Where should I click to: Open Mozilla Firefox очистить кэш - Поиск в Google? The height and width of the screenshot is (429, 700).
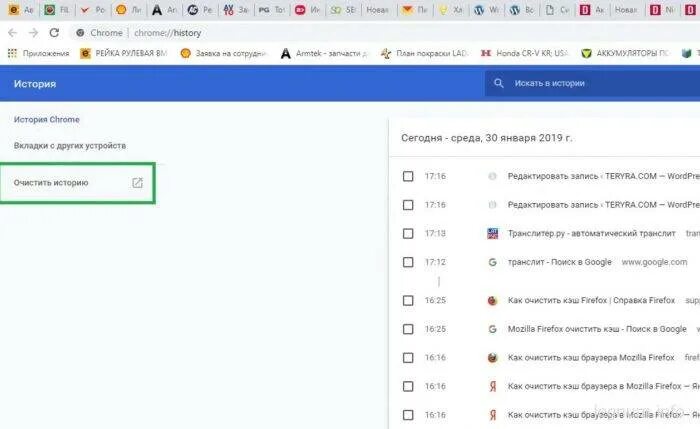pyautogui.click(x=597, y=329)
